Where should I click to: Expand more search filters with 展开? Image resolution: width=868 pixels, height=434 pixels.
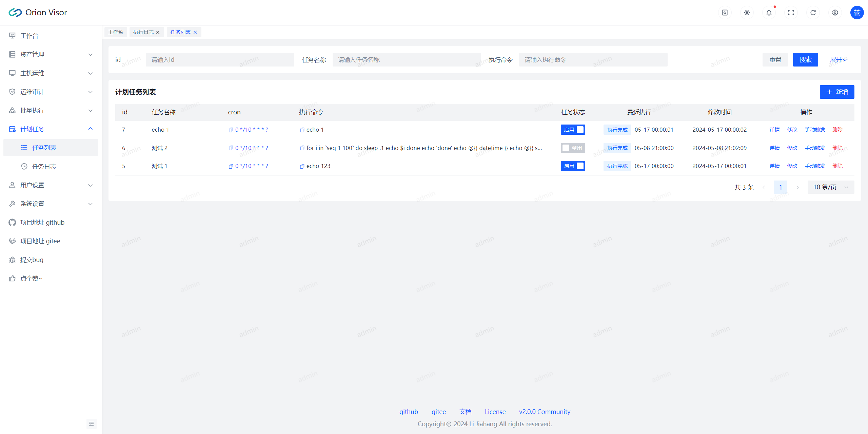click(838, 60)
